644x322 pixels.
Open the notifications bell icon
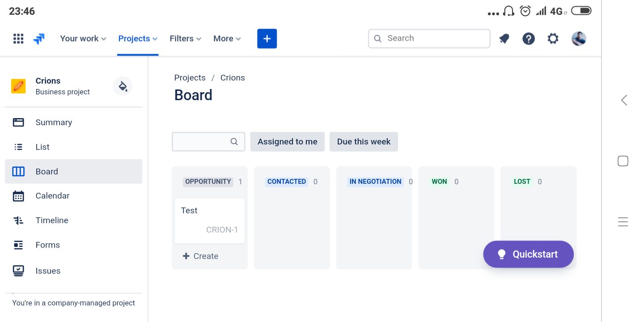(504, 39)
